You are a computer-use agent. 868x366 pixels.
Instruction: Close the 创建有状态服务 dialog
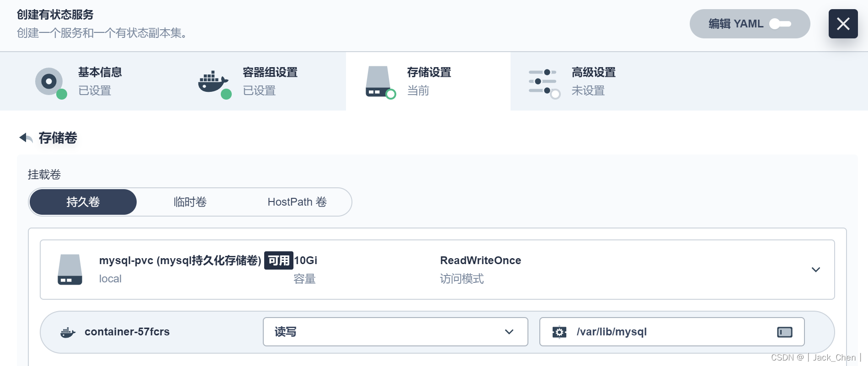(x=843, y=24)
